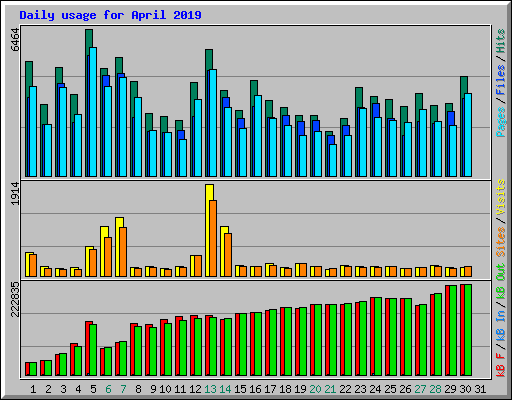This screenshot has width=512, height=400.
Task: Pick day label 25 on the x-axis
Action: coord(390,389)
